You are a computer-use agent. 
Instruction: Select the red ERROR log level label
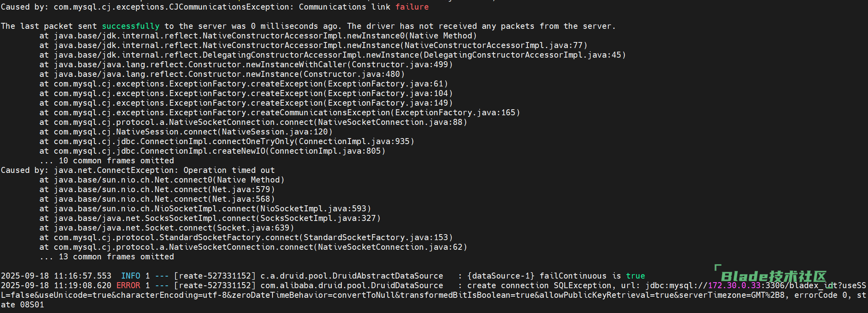(128, 285)
